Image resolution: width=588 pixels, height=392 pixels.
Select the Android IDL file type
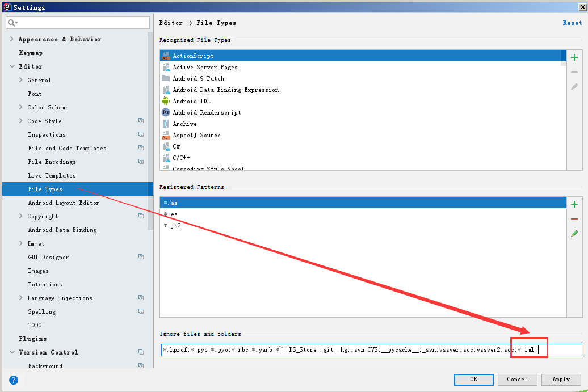click(x=191, y=101)
